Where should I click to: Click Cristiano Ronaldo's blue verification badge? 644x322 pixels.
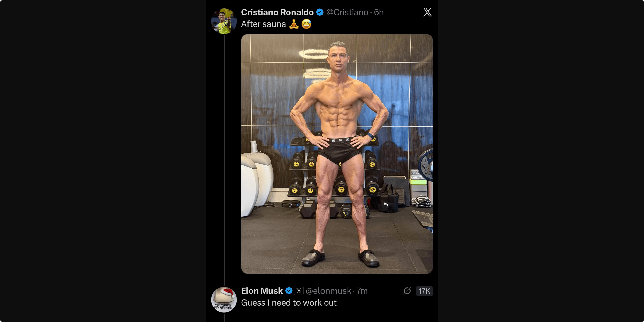[x=320, y=12]
